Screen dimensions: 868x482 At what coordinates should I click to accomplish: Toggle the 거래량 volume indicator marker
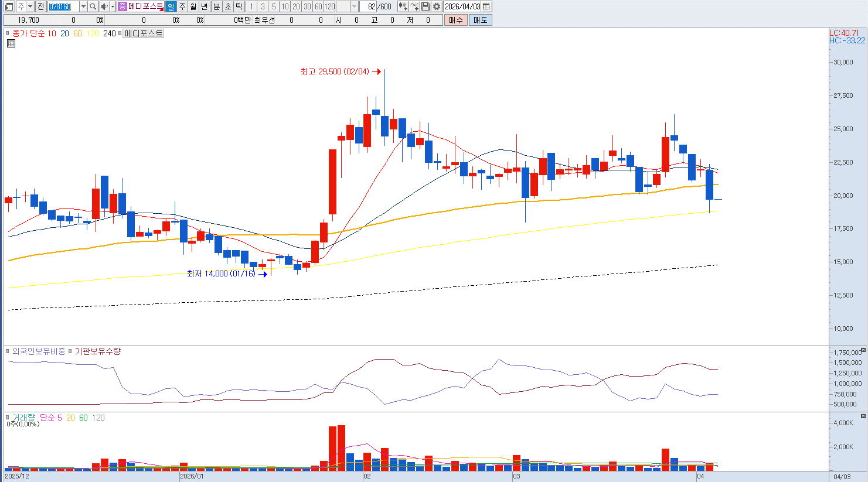pos(8,418)
